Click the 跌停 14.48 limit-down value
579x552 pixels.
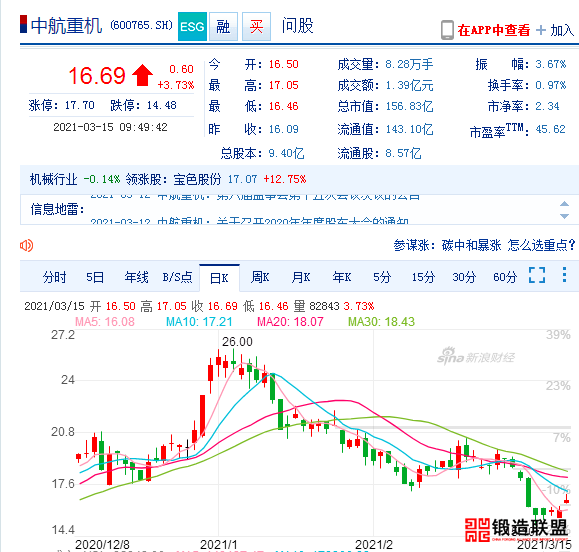pos(161,105)
